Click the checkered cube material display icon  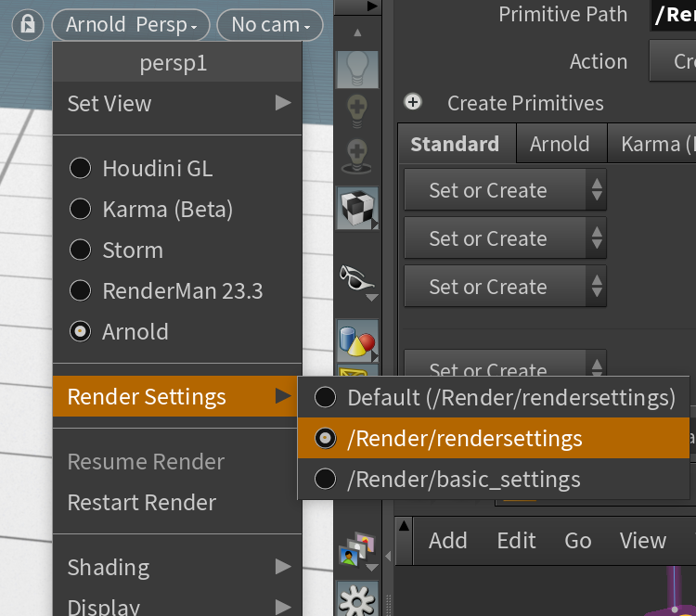(x=357, y=208)
